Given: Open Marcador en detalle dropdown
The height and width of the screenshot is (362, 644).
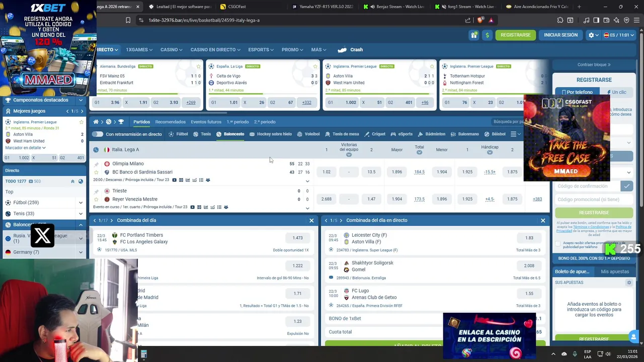Looking at the screenshot, I should pos(25,148).
